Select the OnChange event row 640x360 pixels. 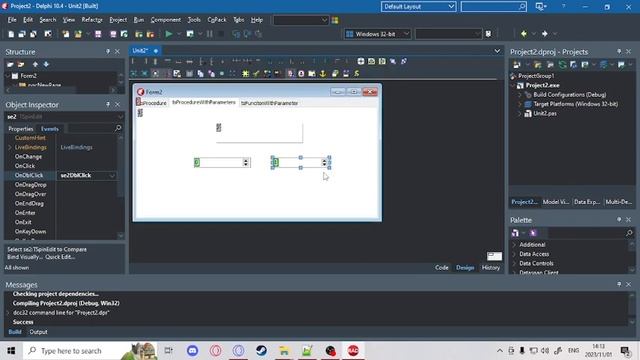coord(28,157)
